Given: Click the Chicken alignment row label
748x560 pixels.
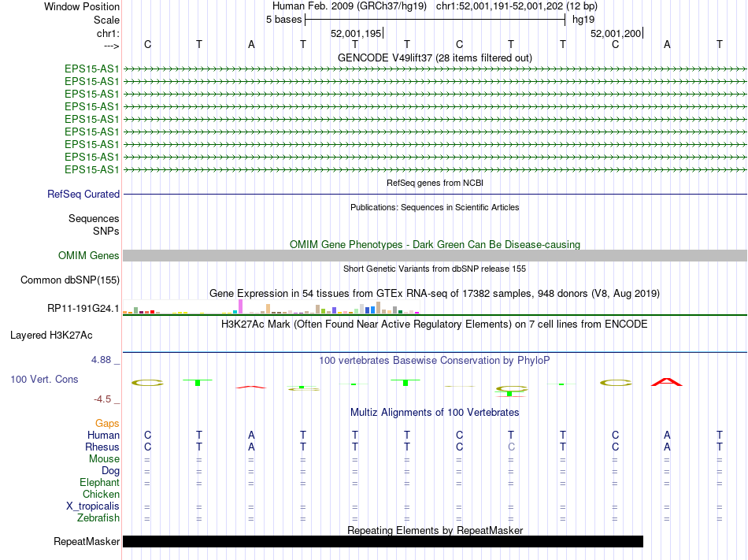Looking at the screenshot, I should [x=101, y=494].
